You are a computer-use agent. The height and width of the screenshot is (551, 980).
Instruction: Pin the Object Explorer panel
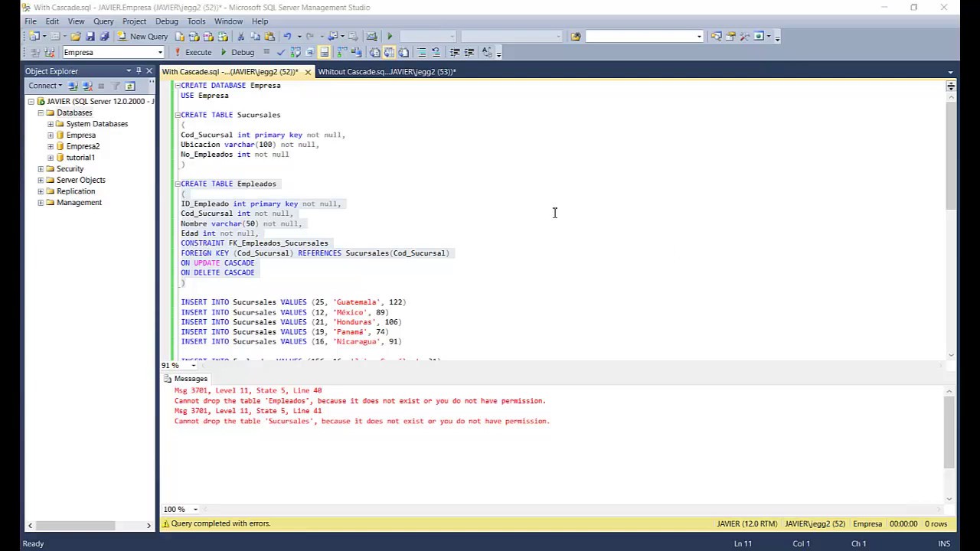pos(139,71)
